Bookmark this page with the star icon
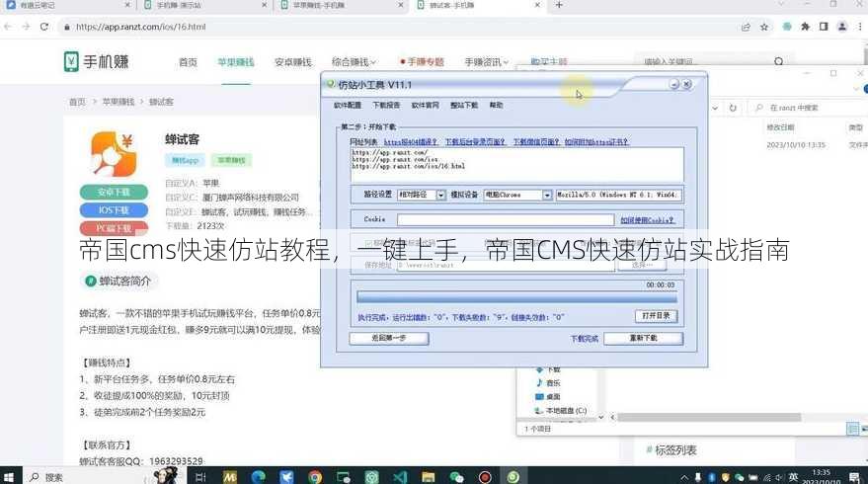The width and height of the screenshot is (868, 484). pos(764,27)
